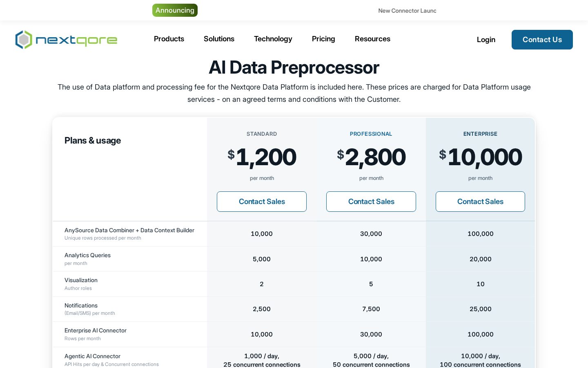The height and width of the screenshot is (368, 588).
Task: Click the $2,800 price
Action: [x=371, y=157]
